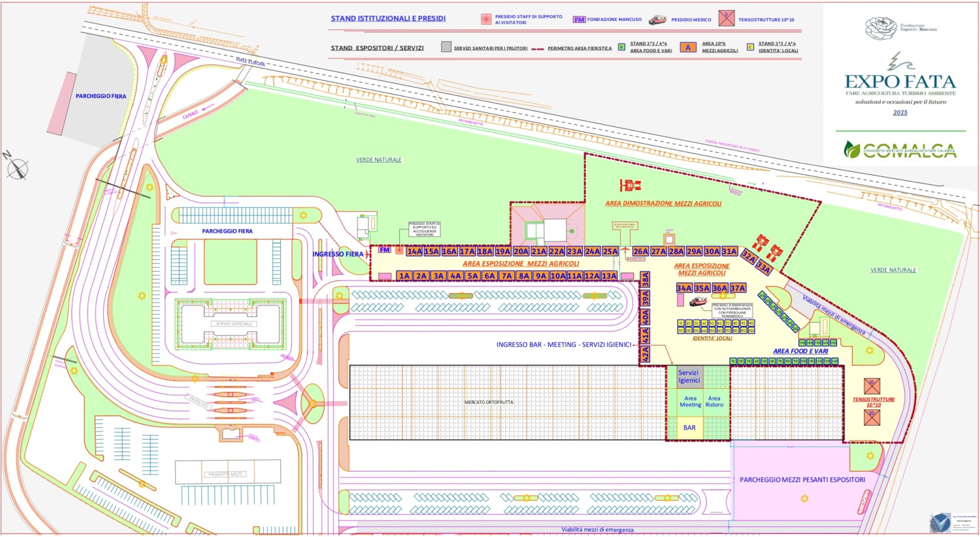
Task: Click the orange A area legend square
Action: click(x=687, y=47)
